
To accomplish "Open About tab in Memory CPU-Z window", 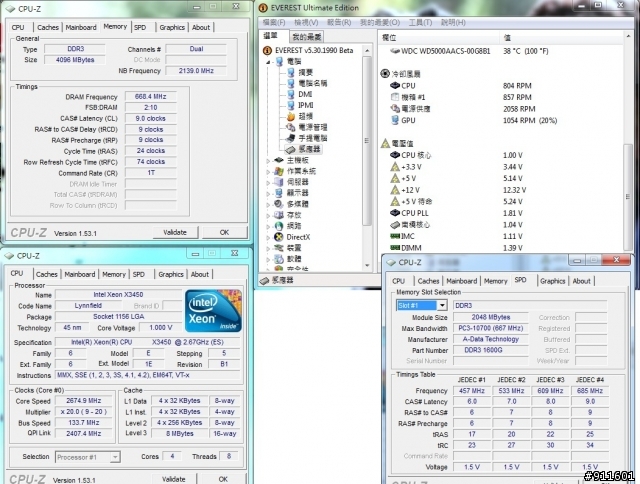I will [x=201, y=27].
